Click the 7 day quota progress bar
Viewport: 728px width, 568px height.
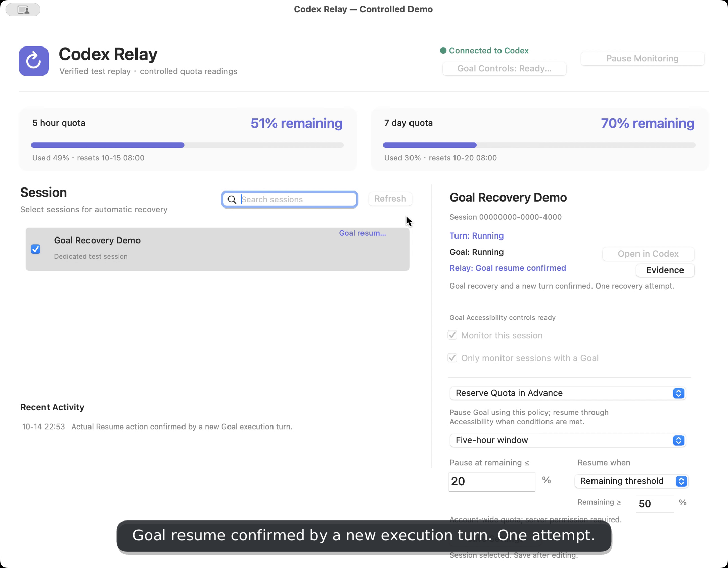[539, 145]
